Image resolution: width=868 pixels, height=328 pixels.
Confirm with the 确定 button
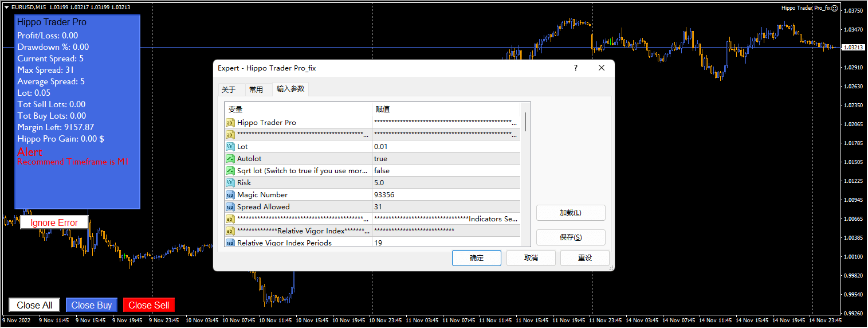click(477, 258)
